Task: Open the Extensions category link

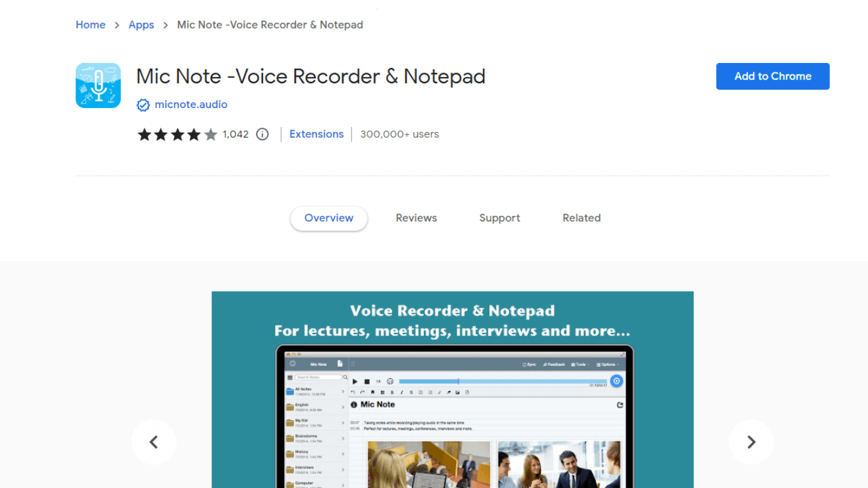Action: coord(316,134)
